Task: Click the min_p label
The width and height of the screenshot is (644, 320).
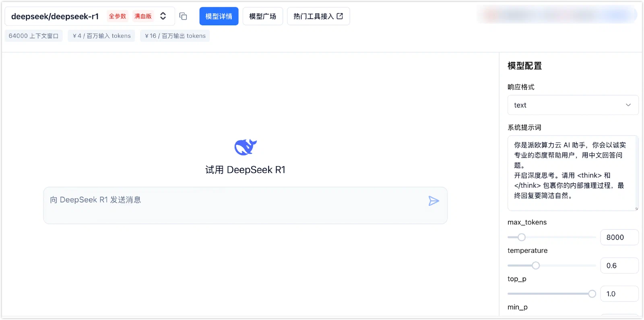Action: (518, 307)
